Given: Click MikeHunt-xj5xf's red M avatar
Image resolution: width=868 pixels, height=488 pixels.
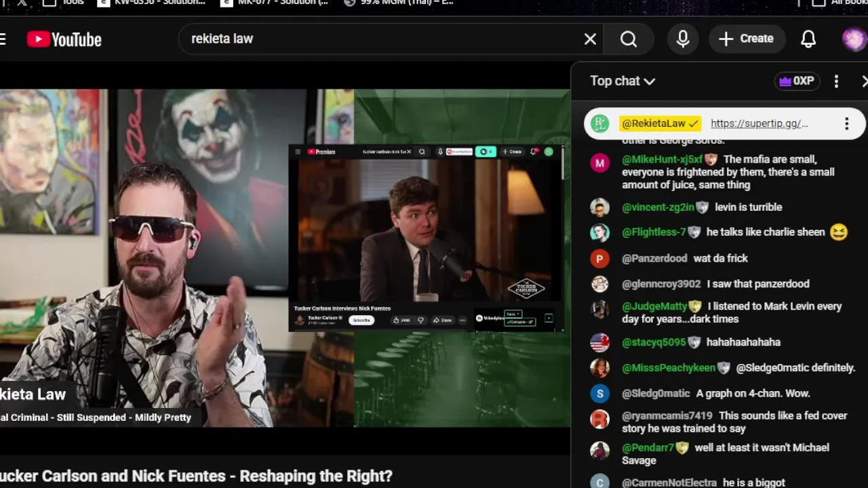Looking at the screenshot, I should coord(599,163).
